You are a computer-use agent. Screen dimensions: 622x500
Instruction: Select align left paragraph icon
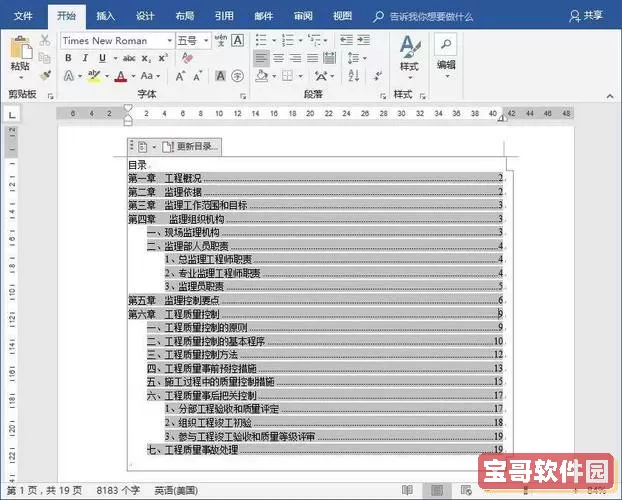point(261,58)
